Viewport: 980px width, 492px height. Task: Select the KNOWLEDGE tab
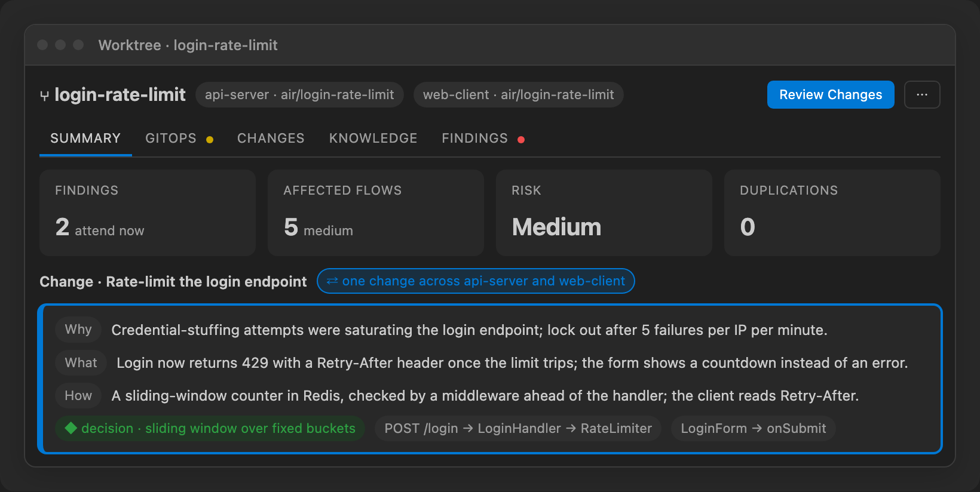[373, 139]
